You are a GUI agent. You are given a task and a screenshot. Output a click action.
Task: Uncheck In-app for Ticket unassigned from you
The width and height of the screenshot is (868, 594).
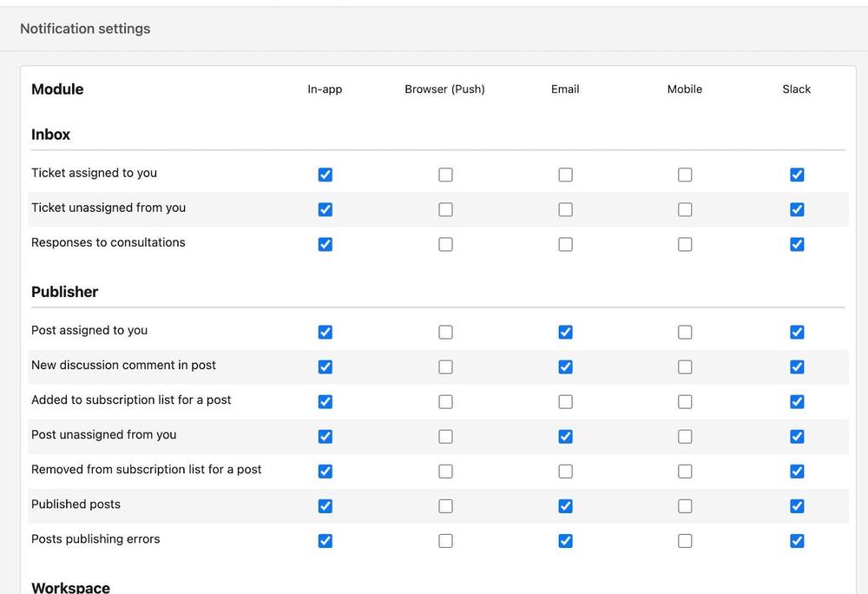click(x=325, y=210)
